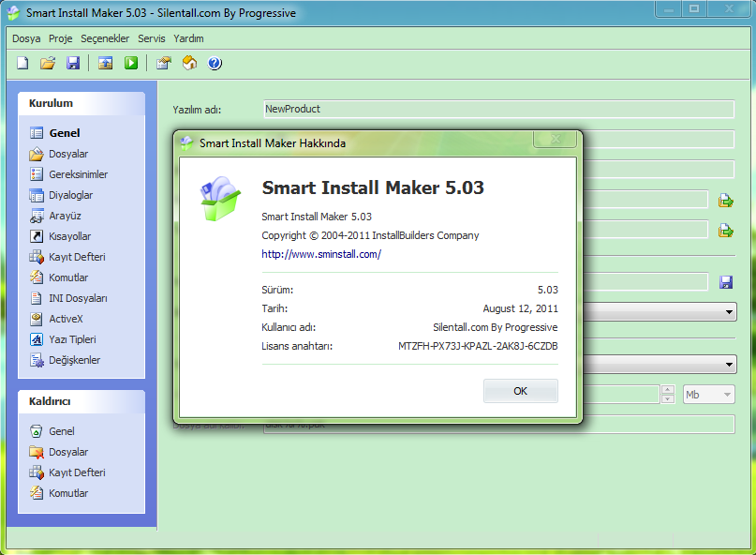Click the Kurulum section header
The height and width of the screenshot is (555, 756).
point(82,103)
